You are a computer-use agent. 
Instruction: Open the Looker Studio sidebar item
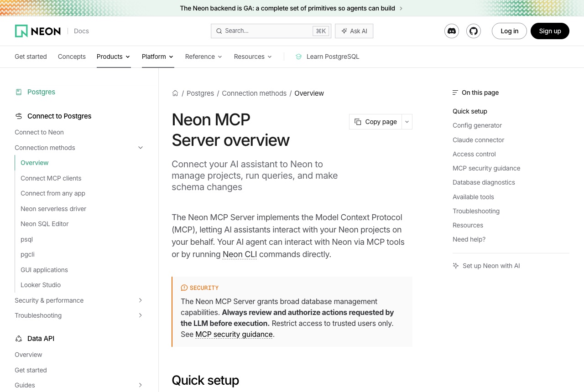41,285
